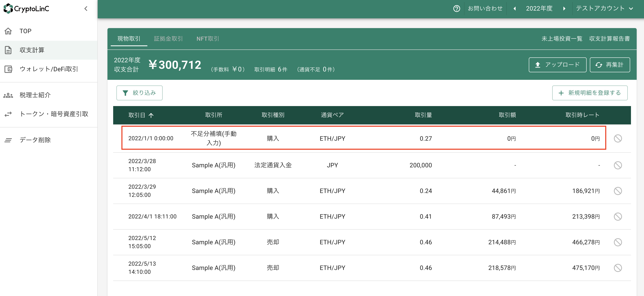Click disable icon on 2022/3/29 row
644x296 pixels.
point(618,191)
